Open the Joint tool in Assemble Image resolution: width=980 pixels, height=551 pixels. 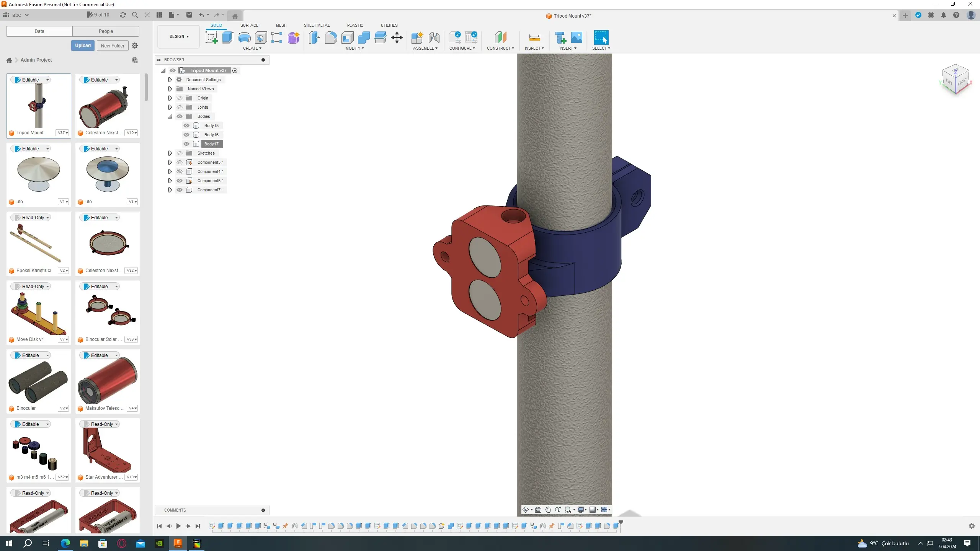[x=434, y=37]
